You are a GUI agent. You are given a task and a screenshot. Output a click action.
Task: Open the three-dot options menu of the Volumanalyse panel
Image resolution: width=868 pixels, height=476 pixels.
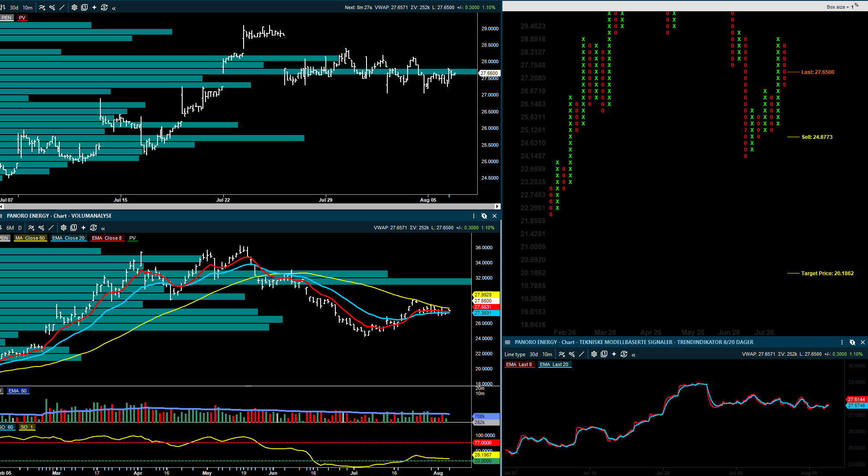point(474,216)
